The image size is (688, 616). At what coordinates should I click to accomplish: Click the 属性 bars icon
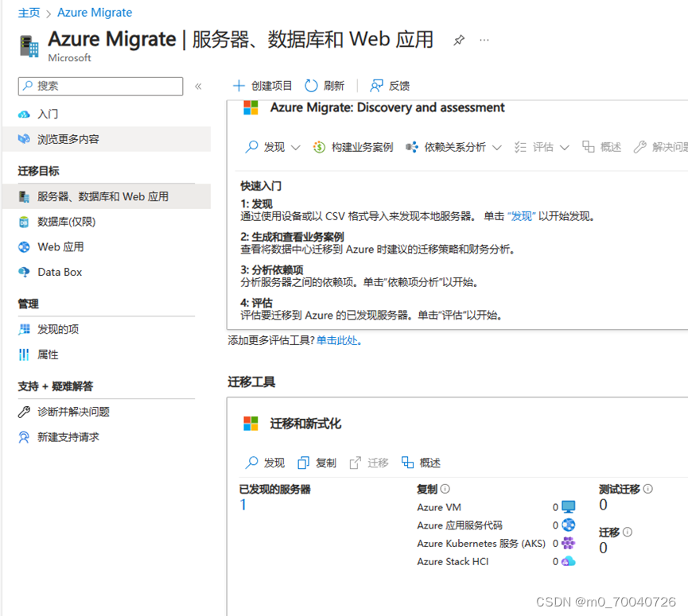point(24,354)
